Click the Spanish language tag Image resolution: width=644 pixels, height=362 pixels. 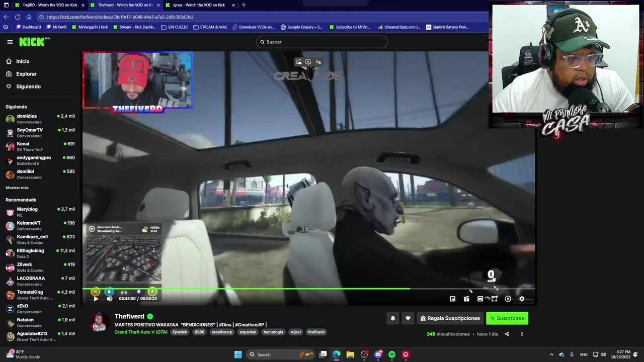pos(180,332)
